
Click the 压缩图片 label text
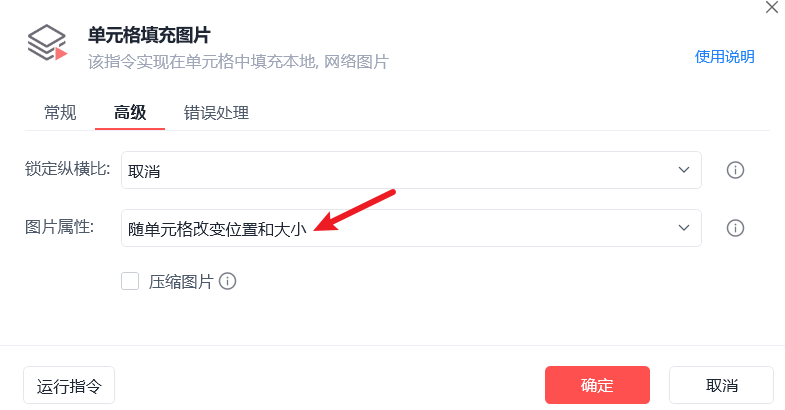(x=181, y=281)
